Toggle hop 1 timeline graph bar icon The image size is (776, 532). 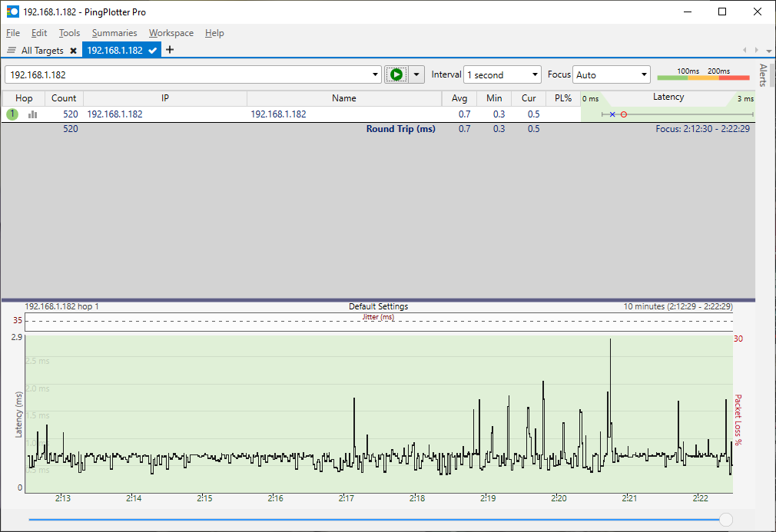tap(32, 114)
